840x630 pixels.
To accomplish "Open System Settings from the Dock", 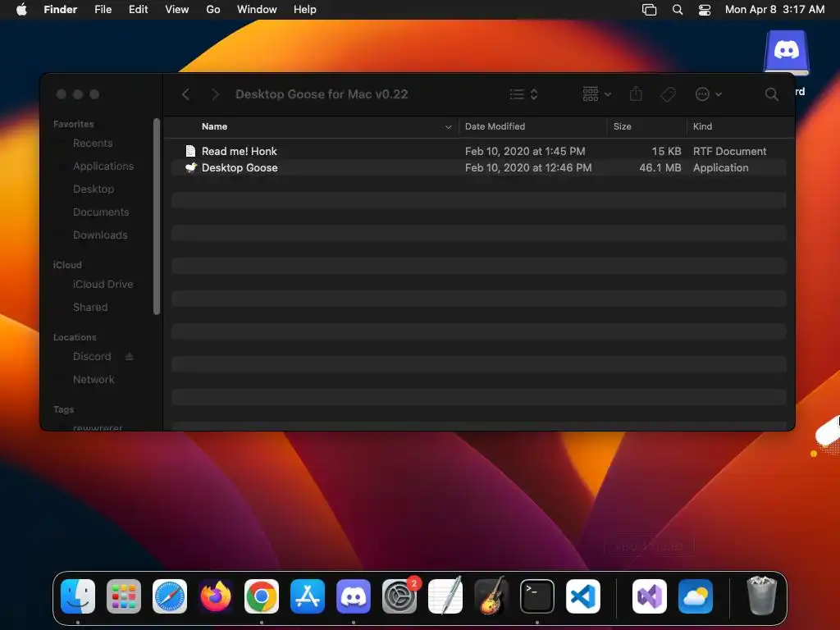I will coord(399,596).
